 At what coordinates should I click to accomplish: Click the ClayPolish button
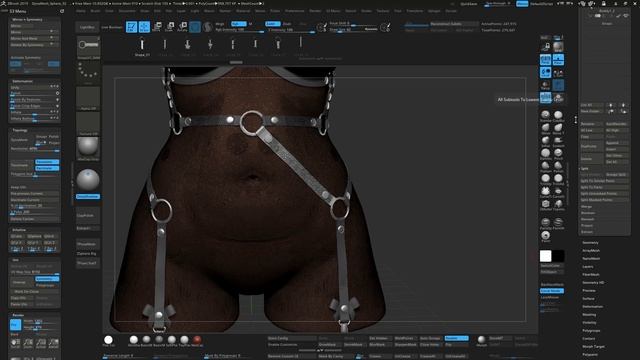(x=88, y=215)
